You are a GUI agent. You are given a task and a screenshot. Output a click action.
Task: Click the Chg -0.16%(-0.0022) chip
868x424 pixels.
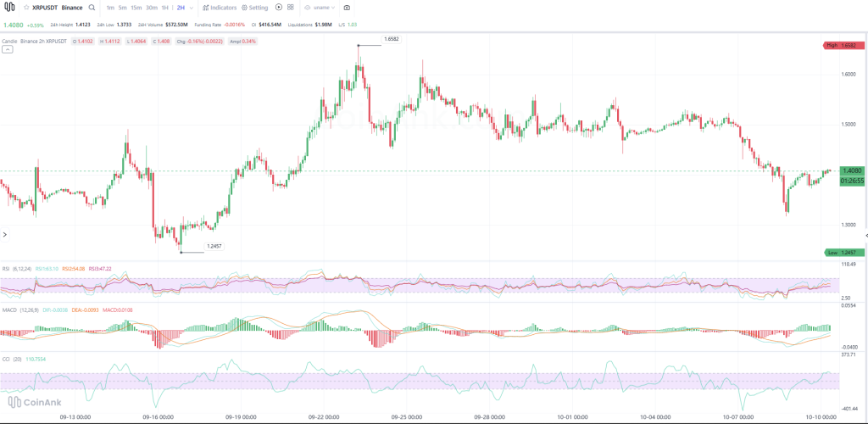(200, 42)
